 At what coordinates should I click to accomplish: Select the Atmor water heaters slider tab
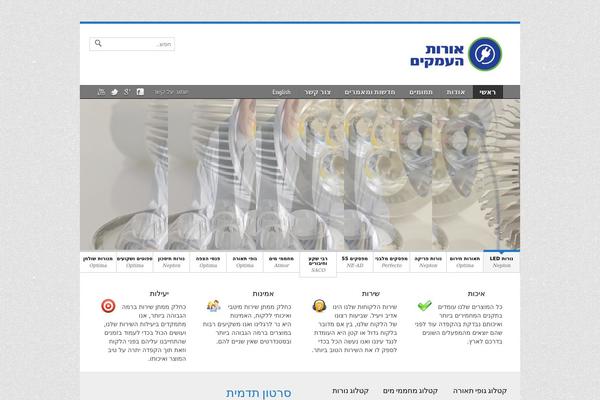(281, 262)
